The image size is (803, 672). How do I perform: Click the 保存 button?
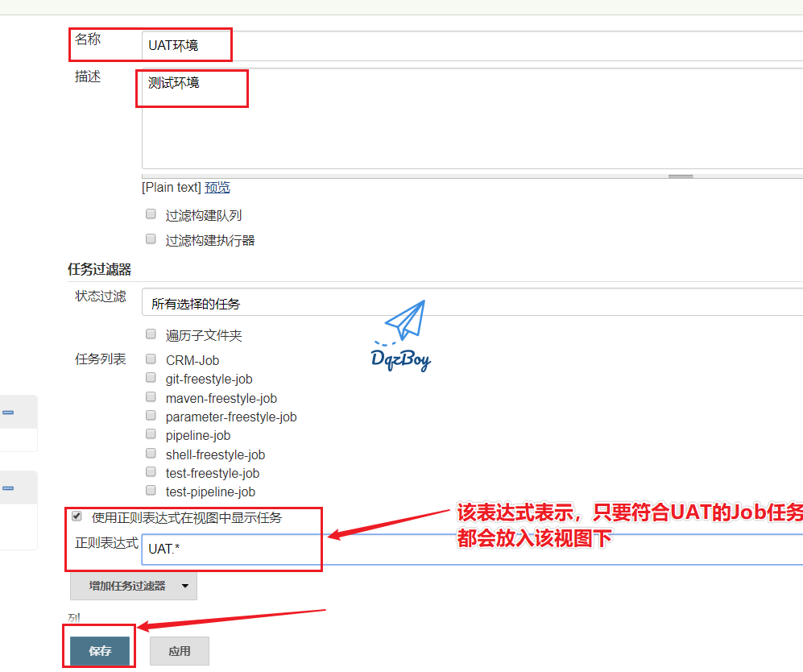[100, 651]
